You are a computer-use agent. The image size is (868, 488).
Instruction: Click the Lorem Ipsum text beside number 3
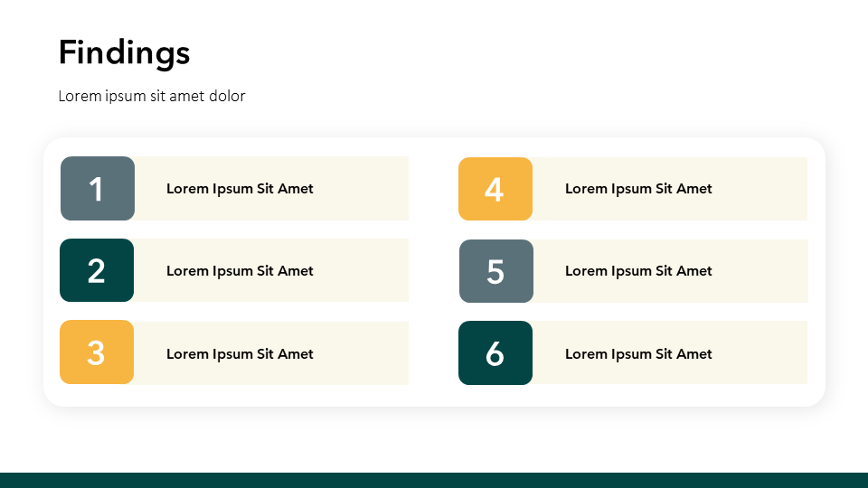[x=240, y=354]
